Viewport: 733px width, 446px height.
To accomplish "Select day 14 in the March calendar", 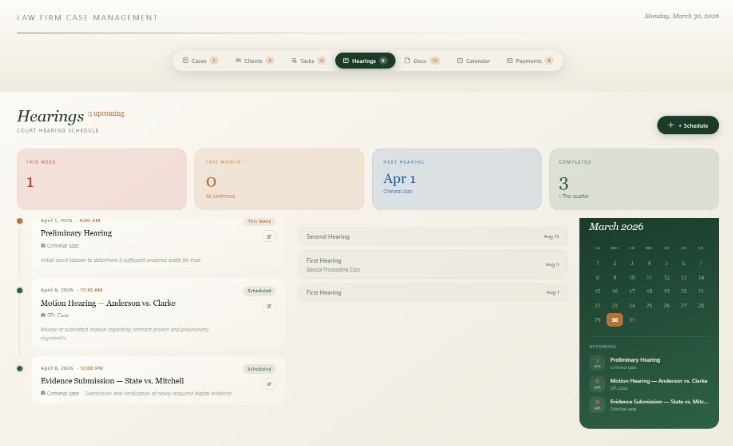I will [701, 277].
